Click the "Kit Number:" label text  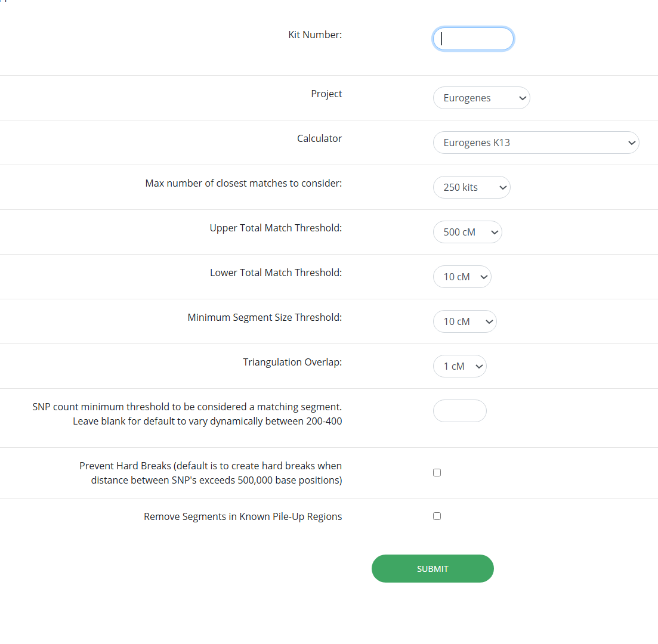tap(315, 35)
